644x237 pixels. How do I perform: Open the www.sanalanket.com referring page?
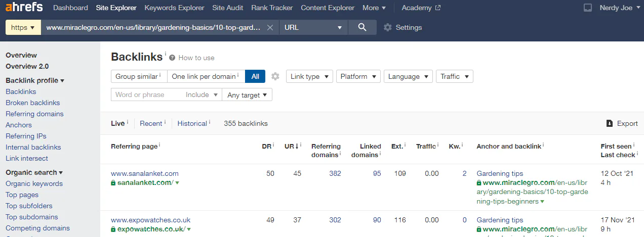click(145, 173)
